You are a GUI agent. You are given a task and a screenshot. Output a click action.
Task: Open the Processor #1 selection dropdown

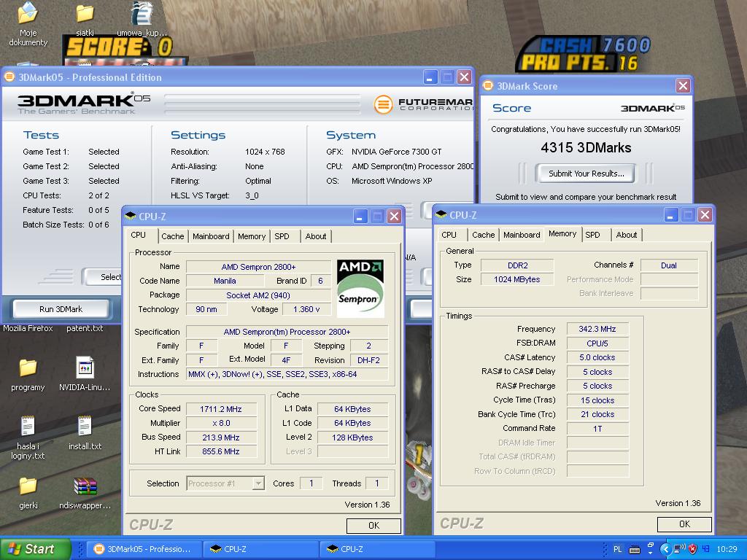coord(225,483)
